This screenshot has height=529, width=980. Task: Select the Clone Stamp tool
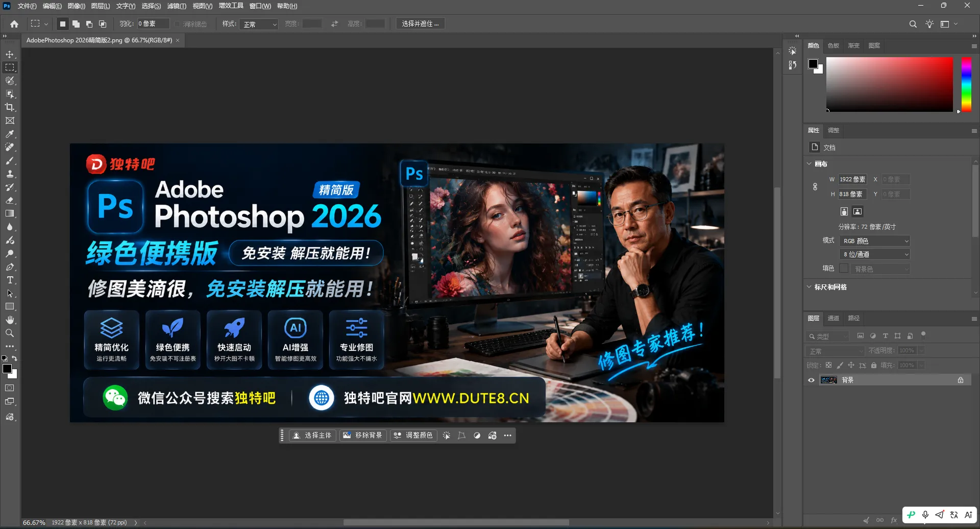coord(10,174)
